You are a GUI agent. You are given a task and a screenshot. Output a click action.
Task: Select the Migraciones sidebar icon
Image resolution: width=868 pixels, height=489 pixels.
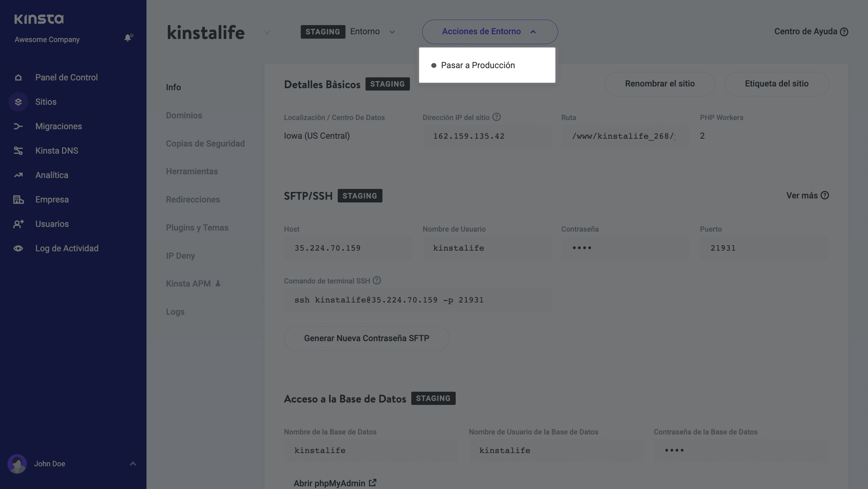18,126
